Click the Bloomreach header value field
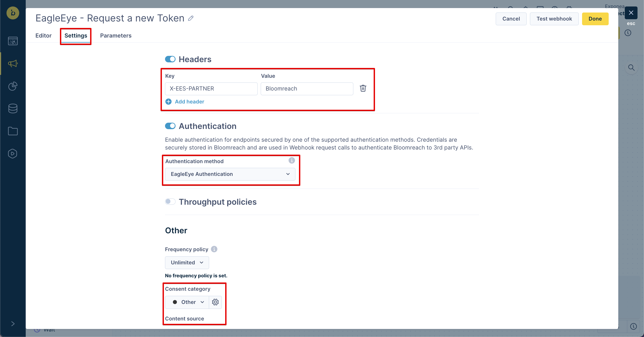644x337 pixels. coord(307,89)
